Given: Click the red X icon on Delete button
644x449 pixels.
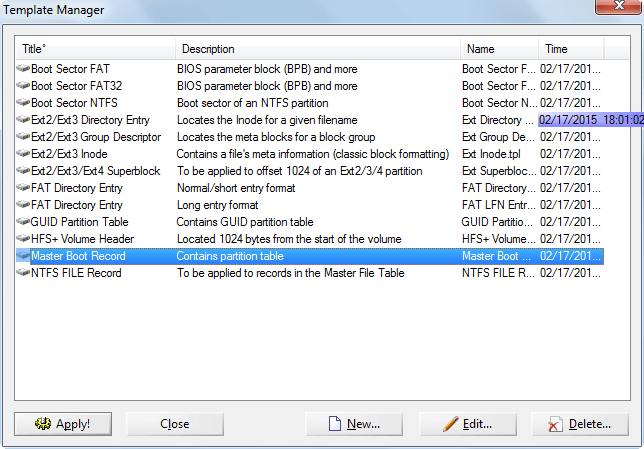Looking at the screenshot, I should (x=555, y=424).
